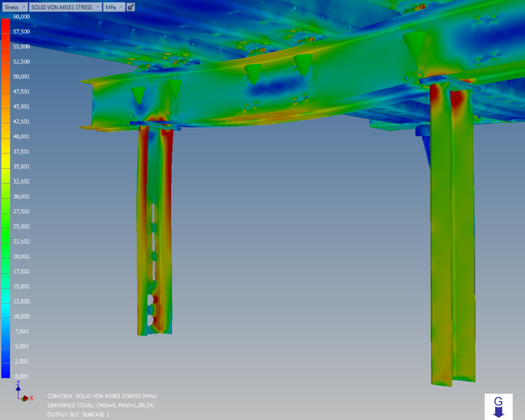Select the 30,002 legend value
This screenshot has width=525, height=420.
[21, 197]
